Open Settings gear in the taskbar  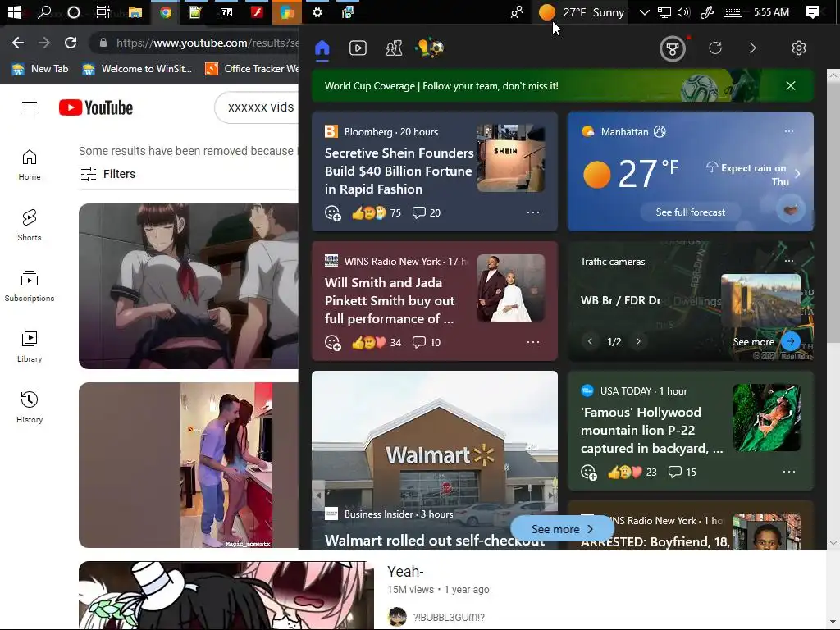(x=317, y=11)
